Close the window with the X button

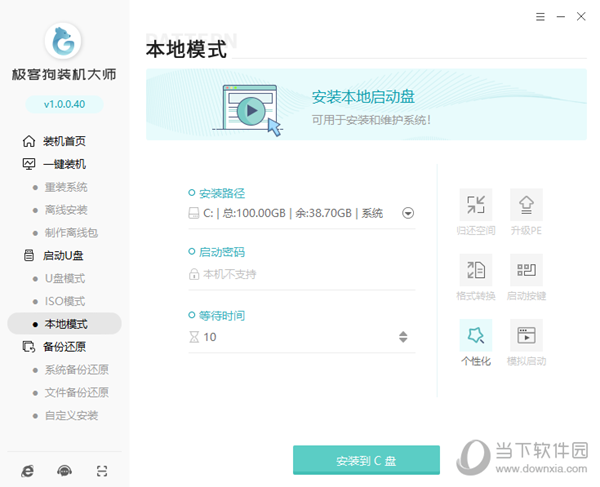tap(581, 17)
